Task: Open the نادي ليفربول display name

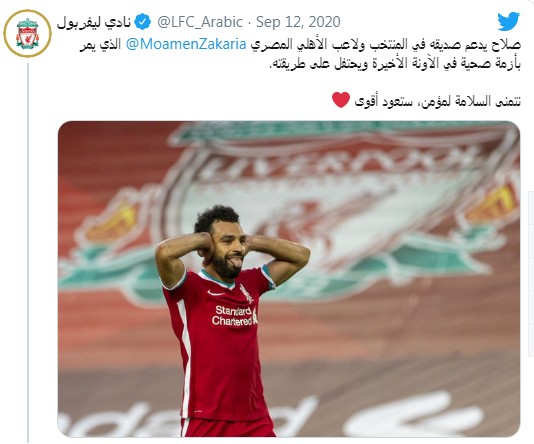Action: coord(94,22)
